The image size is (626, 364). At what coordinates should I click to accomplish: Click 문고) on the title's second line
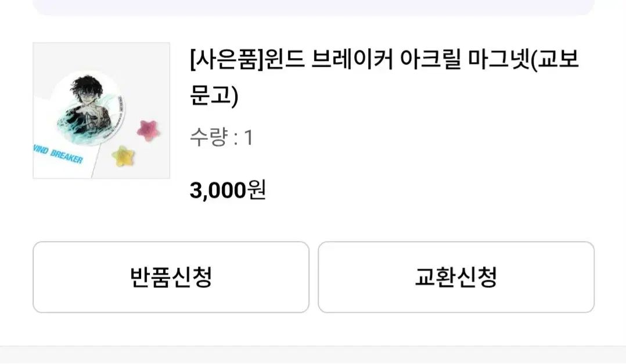tap(214, 96)
